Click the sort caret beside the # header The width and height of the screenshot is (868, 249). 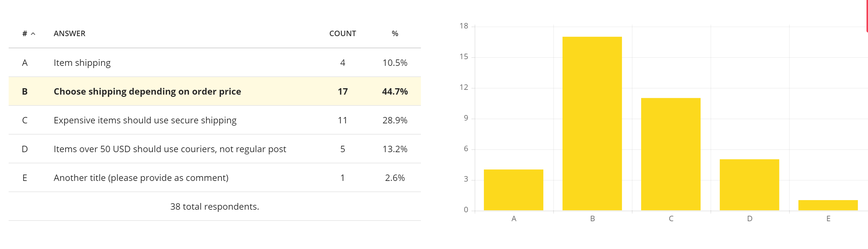(33, 34)
